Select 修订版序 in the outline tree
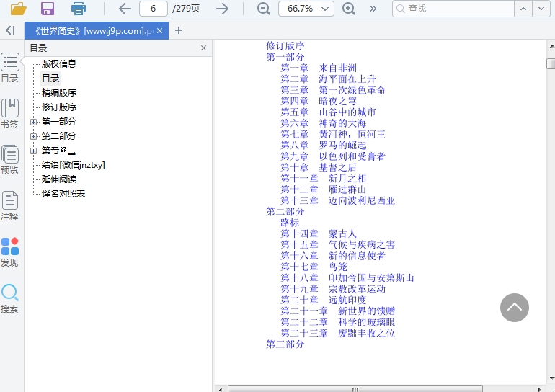555x392 pixels. coord(59,107)
